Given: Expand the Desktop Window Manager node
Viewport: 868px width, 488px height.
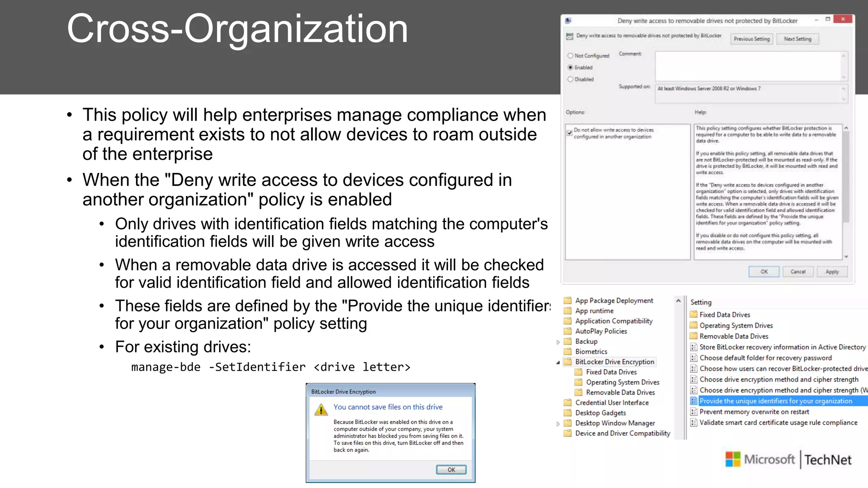Looking at the screenshot, I should pos(558,424).
